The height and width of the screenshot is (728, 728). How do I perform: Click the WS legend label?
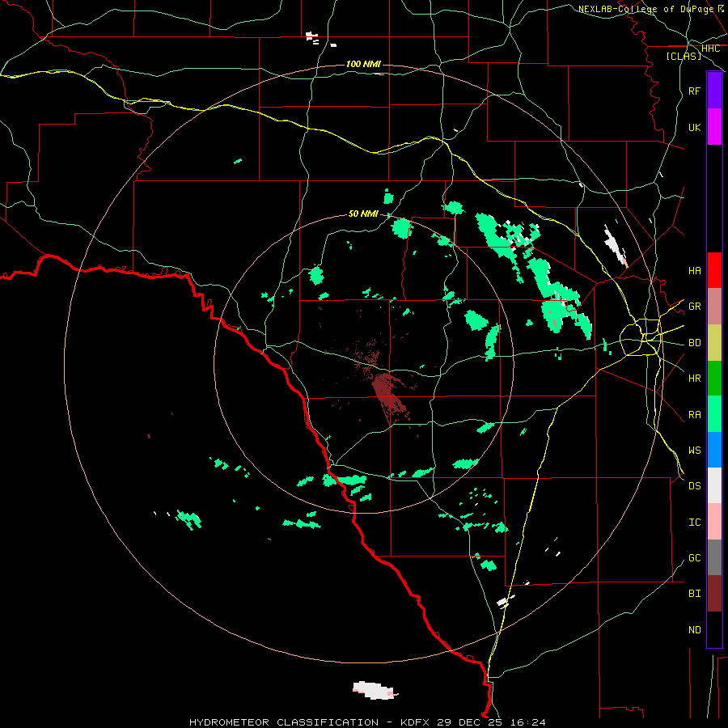click(x=694, y=451)
